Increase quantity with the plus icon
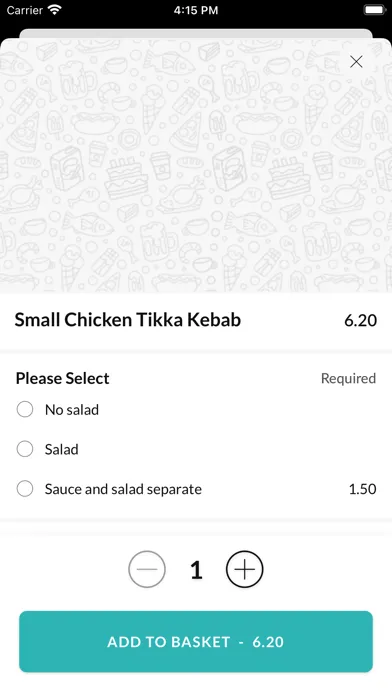Viewport: 392px width, 696px height. [245, 569]
